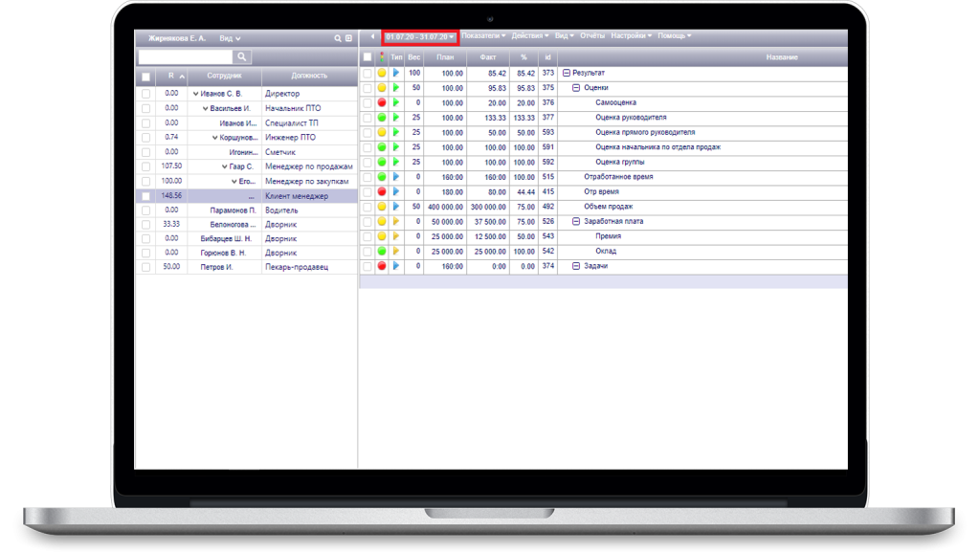Click the green type arrow in the Оценка группы row
Screen dimensions: 980x553
[396, 162]
